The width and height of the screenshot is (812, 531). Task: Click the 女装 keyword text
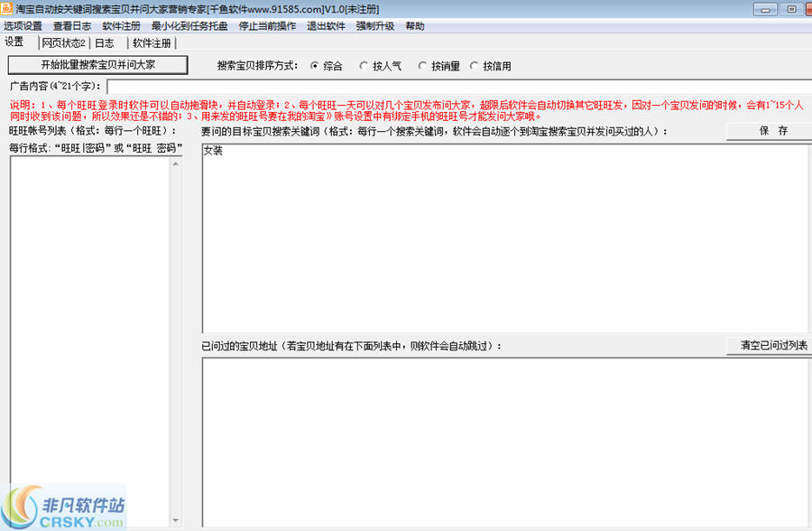tap(213, 151)
